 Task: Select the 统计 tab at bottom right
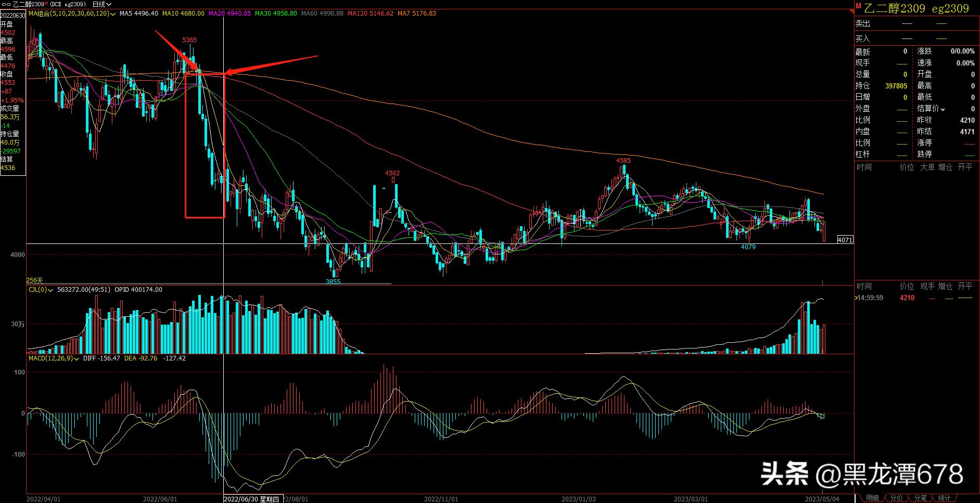click(x=944, y=498)
